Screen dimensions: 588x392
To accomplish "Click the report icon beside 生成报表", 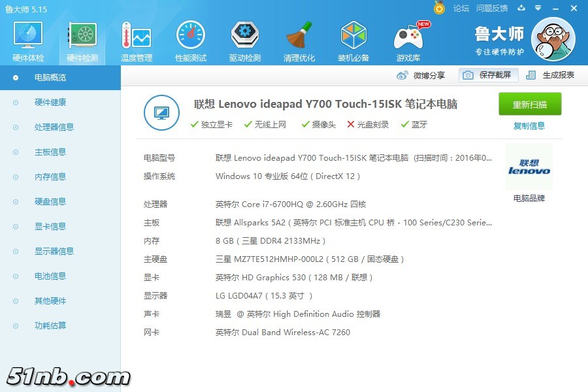I will click(x=531, y=75).
